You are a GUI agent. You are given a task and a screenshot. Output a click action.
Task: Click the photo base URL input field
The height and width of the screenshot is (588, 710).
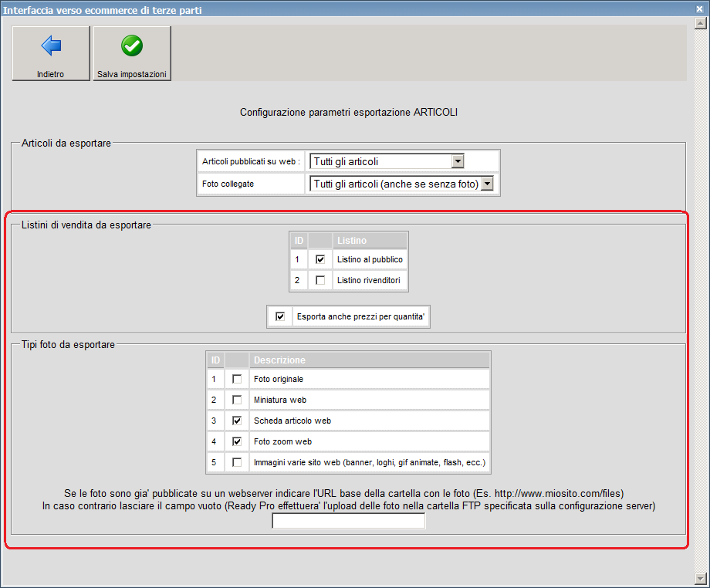pyautogui.click(x=349, y=521)
